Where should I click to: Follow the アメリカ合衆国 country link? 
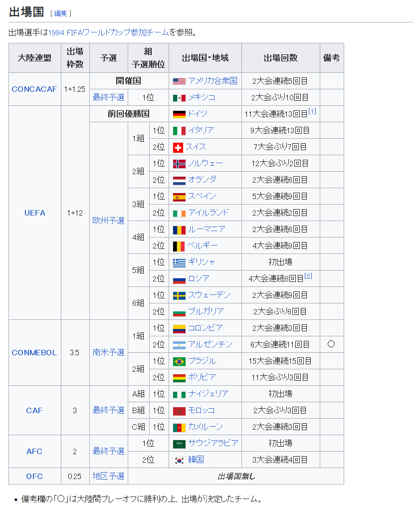pyautogui.click(x=213, y=81)
